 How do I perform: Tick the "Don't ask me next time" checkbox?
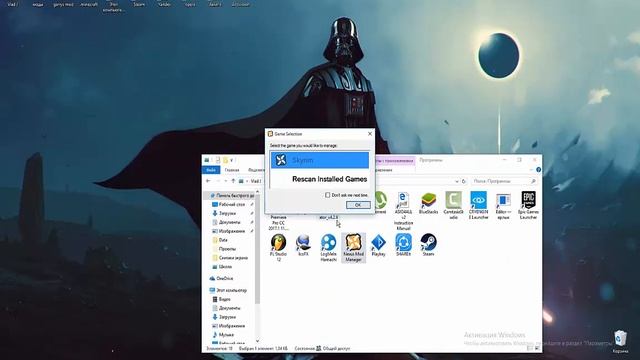tap(327, 195)
